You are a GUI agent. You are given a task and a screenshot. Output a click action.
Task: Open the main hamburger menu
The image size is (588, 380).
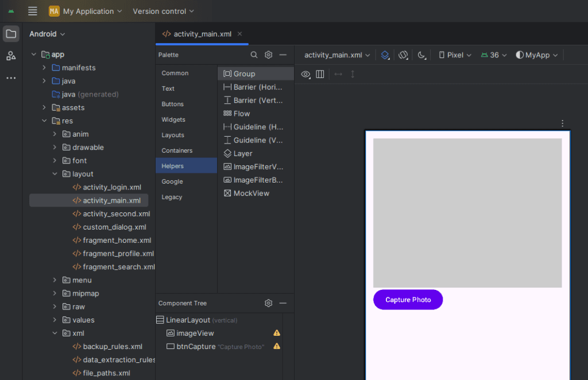(33, 11)
